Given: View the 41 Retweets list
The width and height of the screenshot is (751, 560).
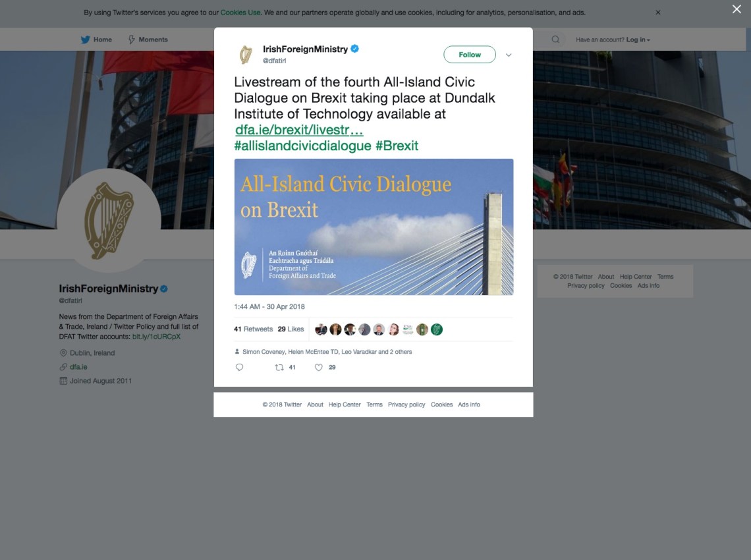Looking at the screenshot, I should [253, 329].
